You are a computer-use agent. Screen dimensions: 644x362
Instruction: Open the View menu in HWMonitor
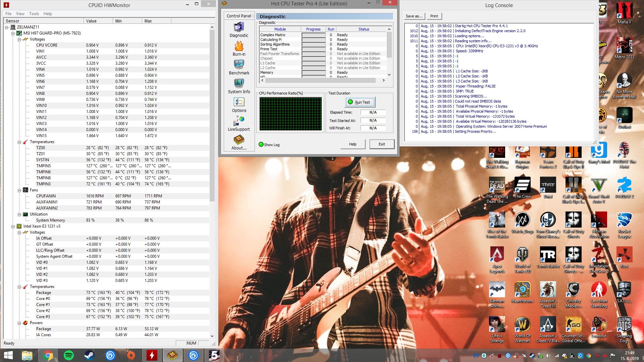click(x=20, y=14)
